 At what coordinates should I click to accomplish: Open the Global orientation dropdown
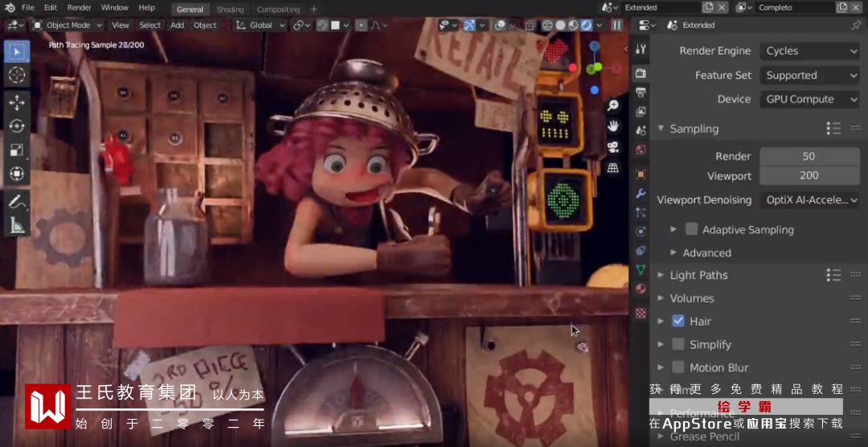coord(260,26)
